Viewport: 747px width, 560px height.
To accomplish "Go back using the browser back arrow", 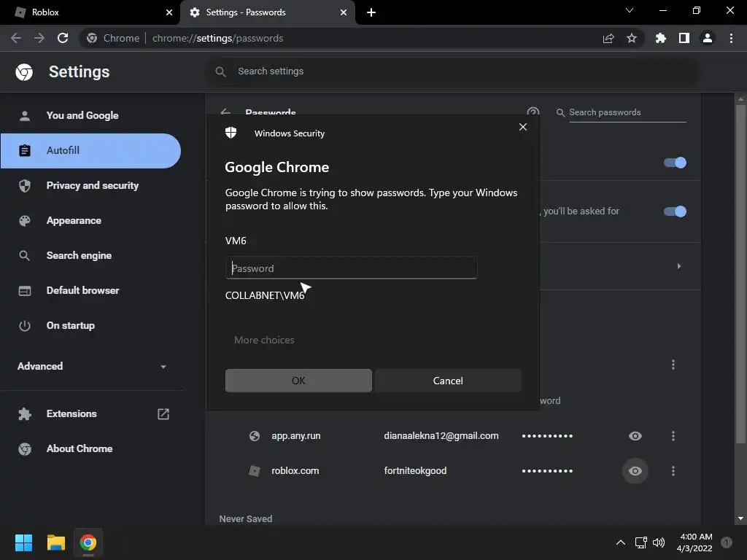I will (16, 38).
